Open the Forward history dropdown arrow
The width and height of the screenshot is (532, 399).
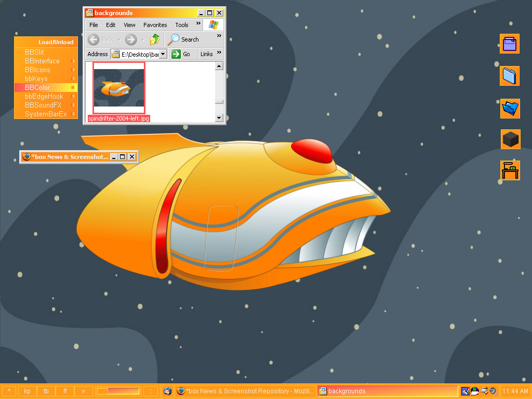tap(143, 40)
